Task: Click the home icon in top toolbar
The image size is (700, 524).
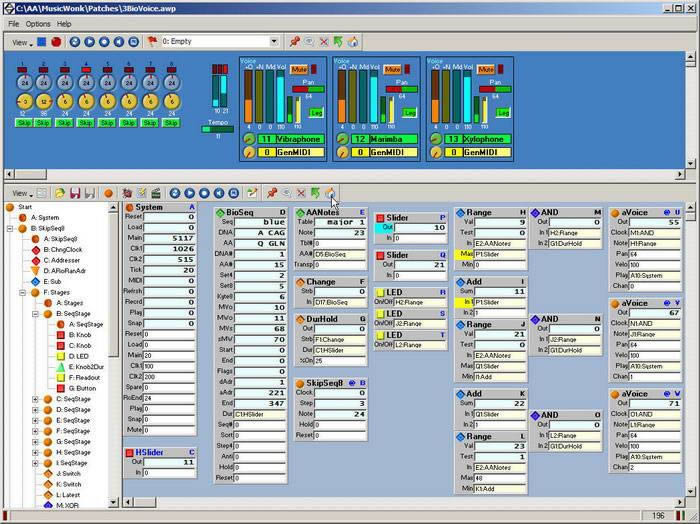Action: click(353, 42)
